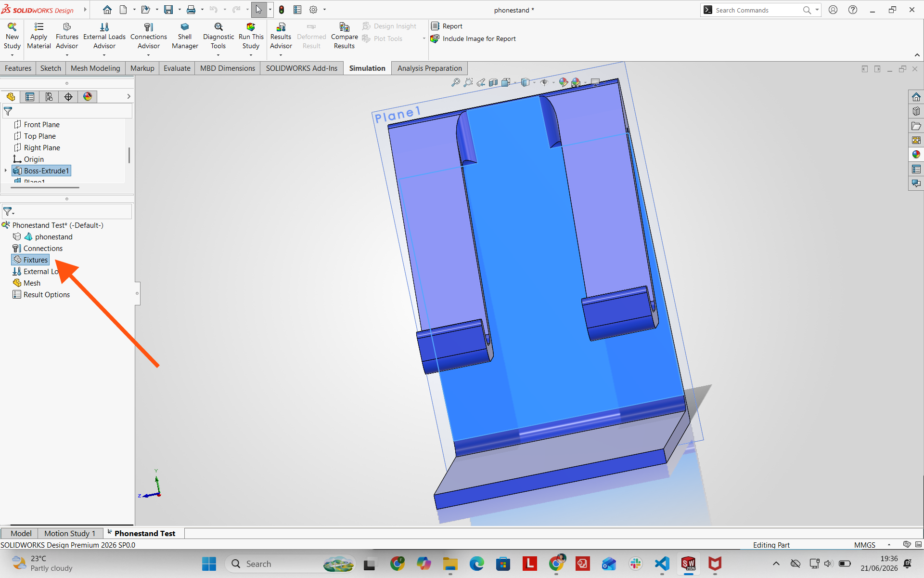Switch to the Model tab at bottom
The image size is (924, 578).
(21, 533)
